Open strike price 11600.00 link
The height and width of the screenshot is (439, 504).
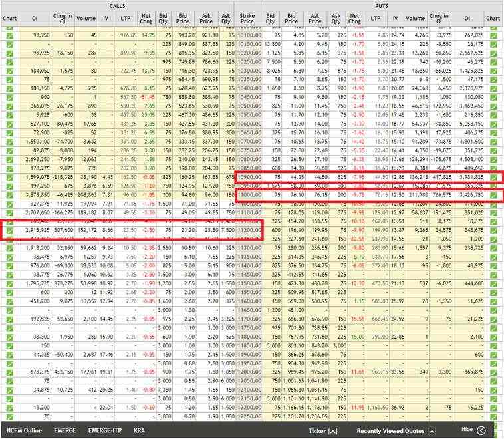[249, 301]
